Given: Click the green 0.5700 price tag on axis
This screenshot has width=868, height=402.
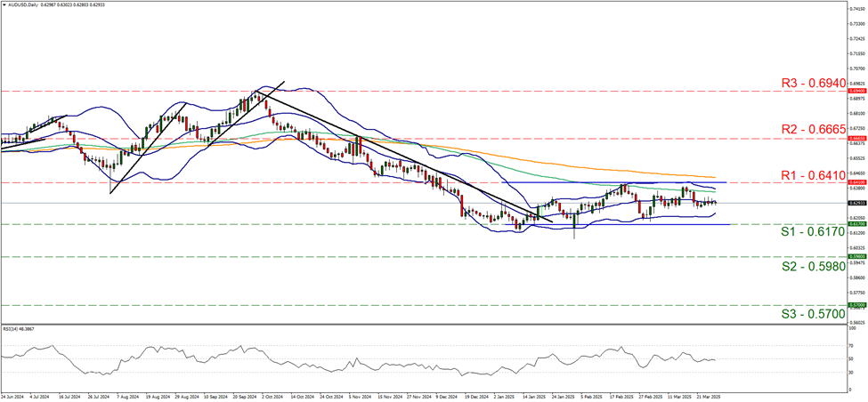Looking at the screenshot, I should [854, 305].
